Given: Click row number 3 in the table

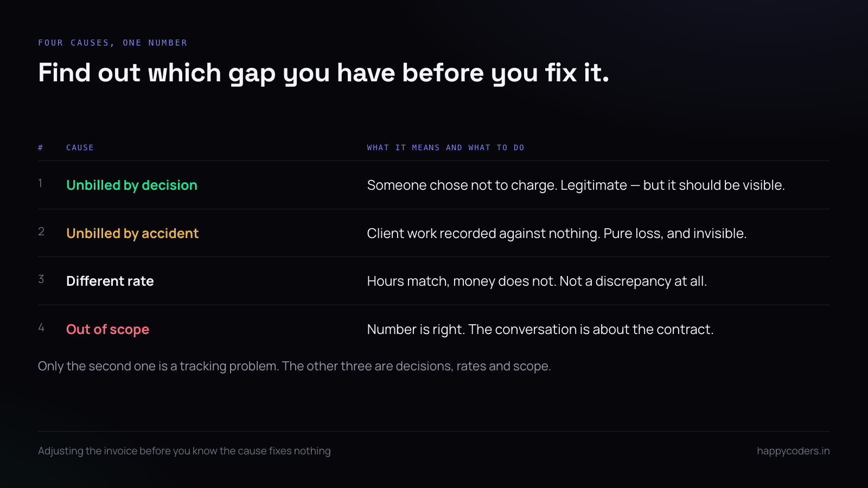Looking at the screenshot, I should tap(41, 279).
